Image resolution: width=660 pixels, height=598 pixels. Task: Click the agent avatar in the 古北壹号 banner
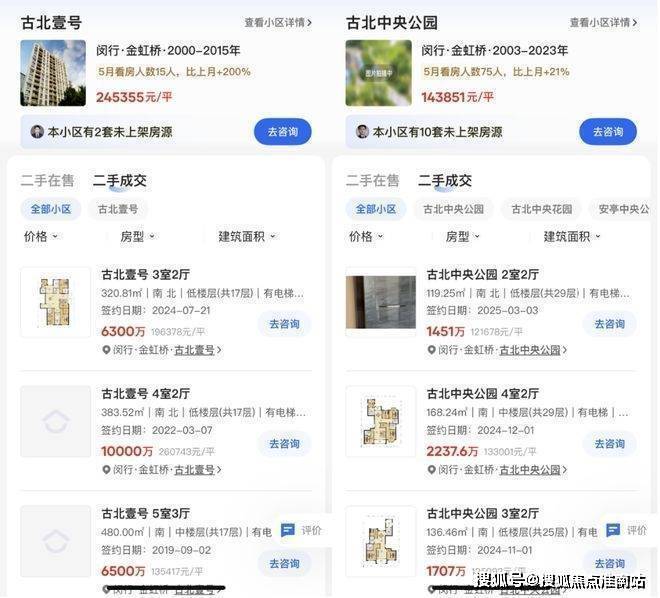coord(37,132)
